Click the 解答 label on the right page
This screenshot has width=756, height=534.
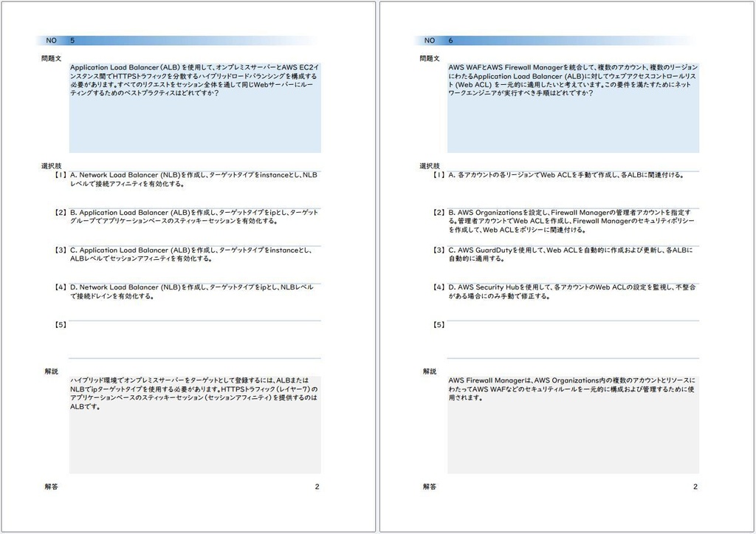[x=430, y=487]
